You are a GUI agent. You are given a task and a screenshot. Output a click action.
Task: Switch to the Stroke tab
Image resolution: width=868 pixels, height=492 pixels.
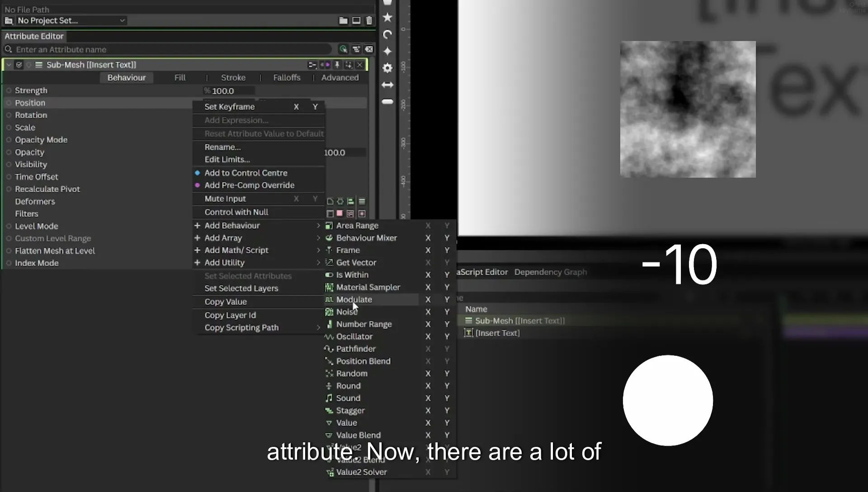click(233, 78)
